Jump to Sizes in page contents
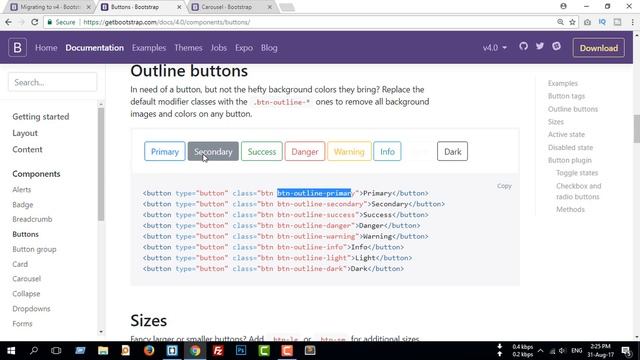640x360 pixels. click(556, 122)
